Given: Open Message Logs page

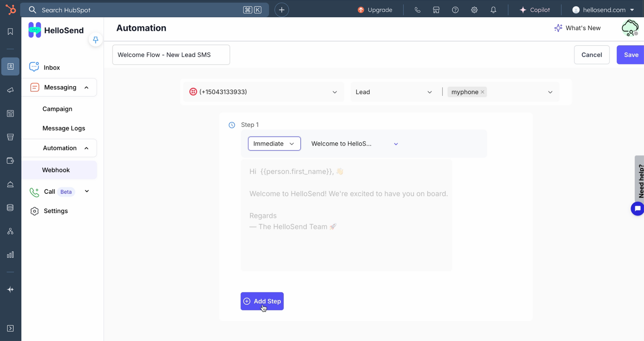Looking at the screenshot, I should (x=64, y=128).
